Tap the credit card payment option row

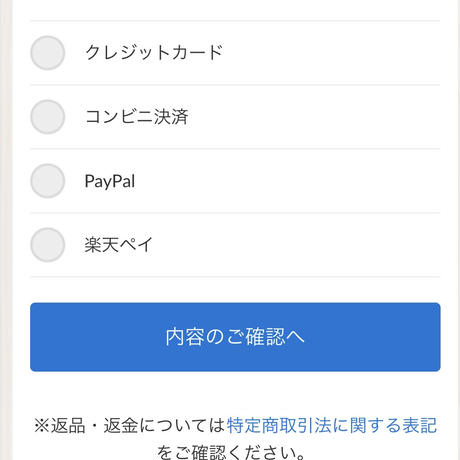point(235,53)
